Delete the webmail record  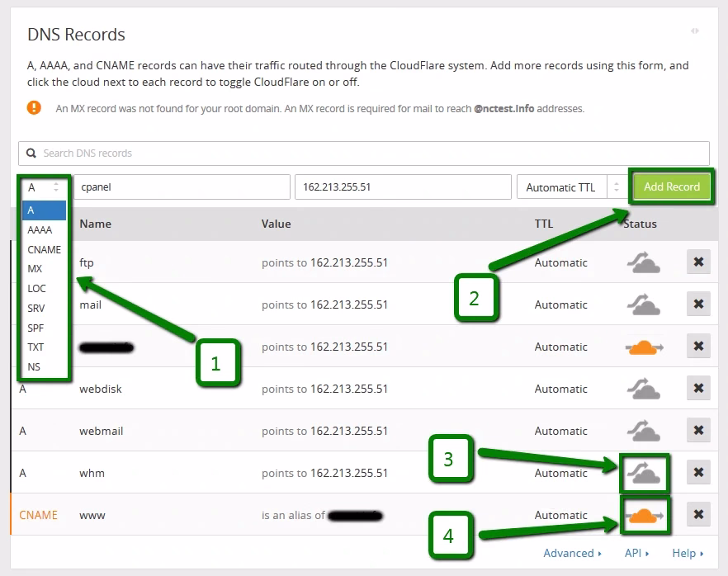point(698,430)
